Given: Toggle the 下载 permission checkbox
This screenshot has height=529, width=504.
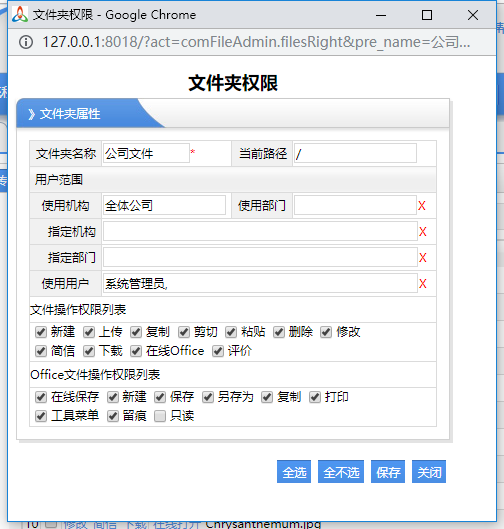Looking at the screenshot, I should (x=89, y=351).
